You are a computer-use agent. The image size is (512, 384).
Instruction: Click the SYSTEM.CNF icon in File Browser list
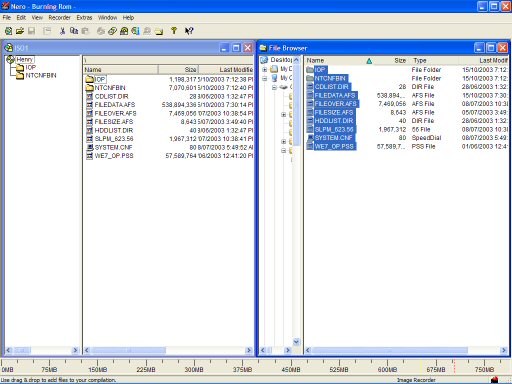tap(310, 138)
